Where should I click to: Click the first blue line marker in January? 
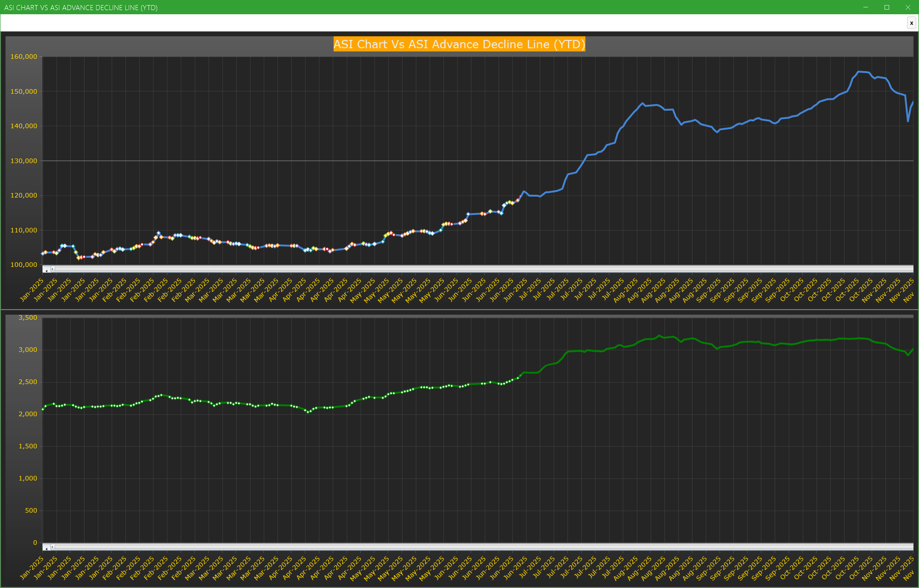coord(43,254)
